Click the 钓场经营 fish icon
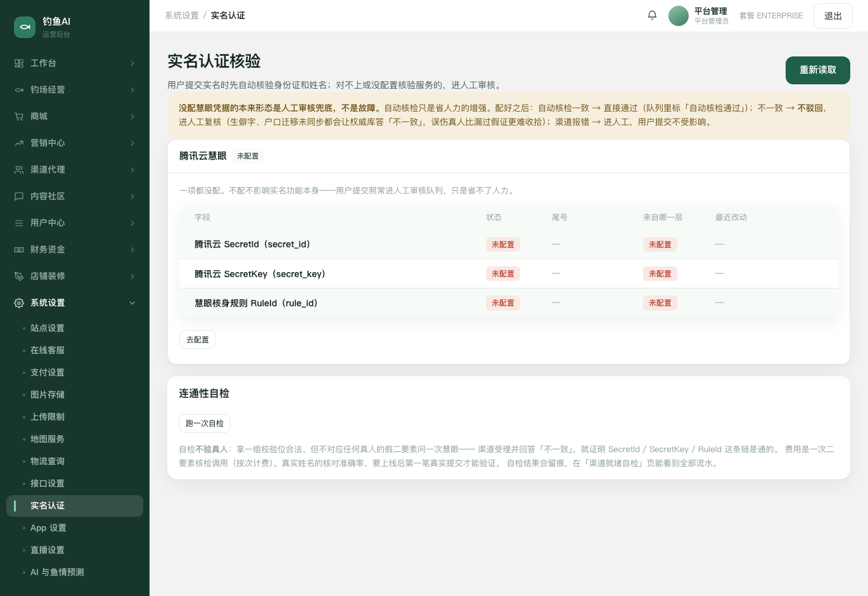 click(x=19, y=90)
